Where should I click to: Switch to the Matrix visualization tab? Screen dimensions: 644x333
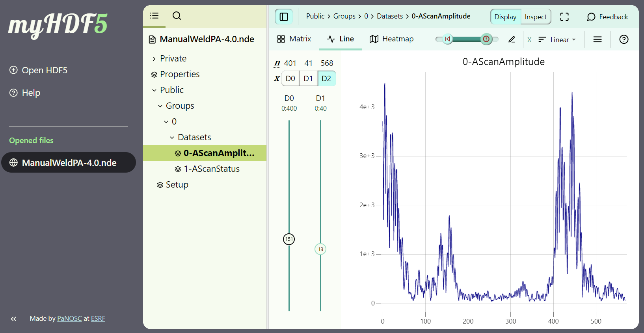[294, 39]
